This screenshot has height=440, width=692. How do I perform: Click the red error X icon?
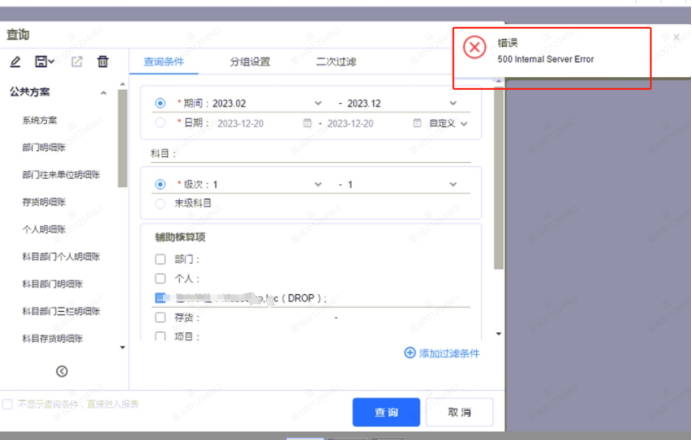tap(474, 47)
